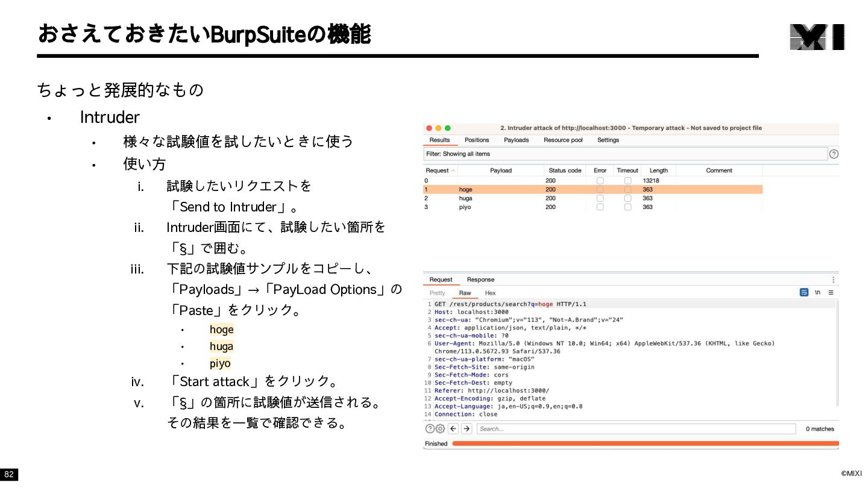Toggle Error checkbox for request 0
868x488 pixels.
[x=600, y=181]
